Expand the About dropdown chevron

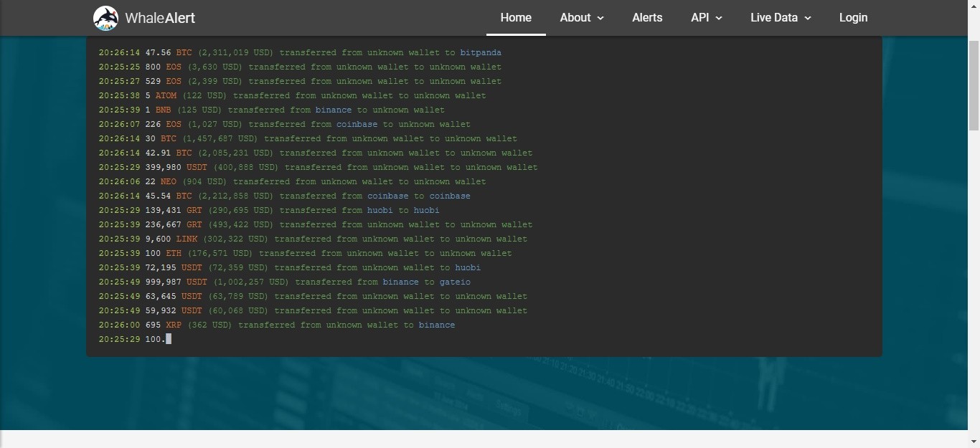click(600, 18)
